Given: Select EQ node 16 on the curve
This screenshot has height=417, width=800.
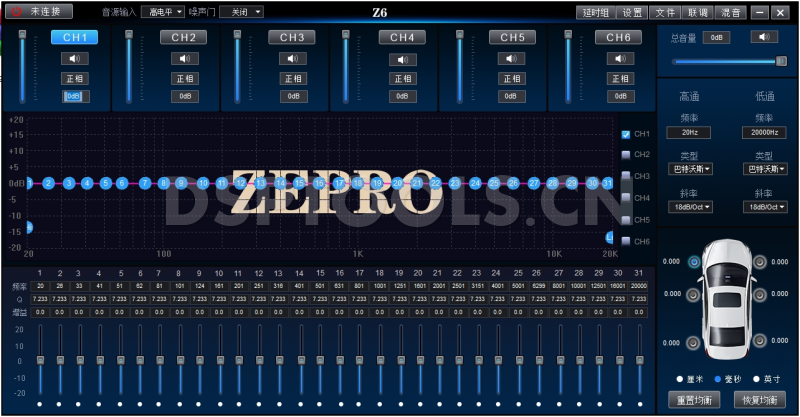Looking at the screenshot, I should click(319, 183).
